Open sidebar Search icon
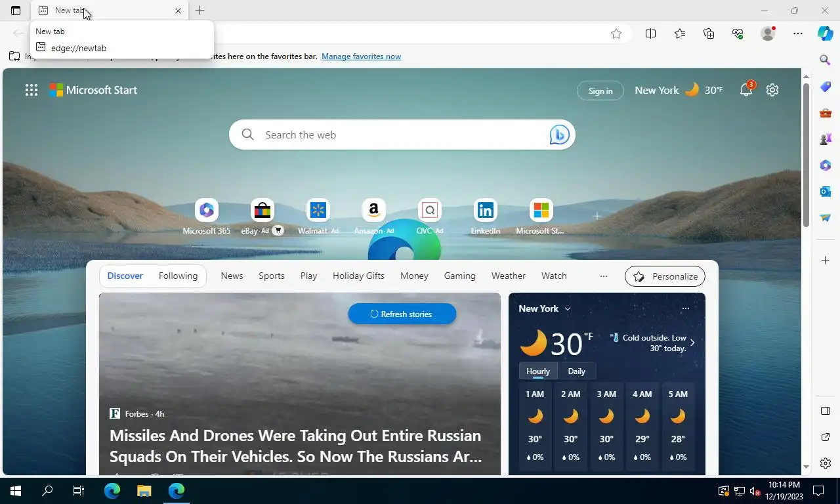840x504 pixels. pos(826,60)
